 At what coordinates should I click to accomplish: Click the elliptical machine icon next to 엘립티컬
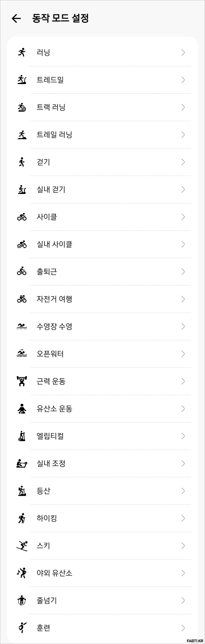pyautogui.click(x=21, y=436)
